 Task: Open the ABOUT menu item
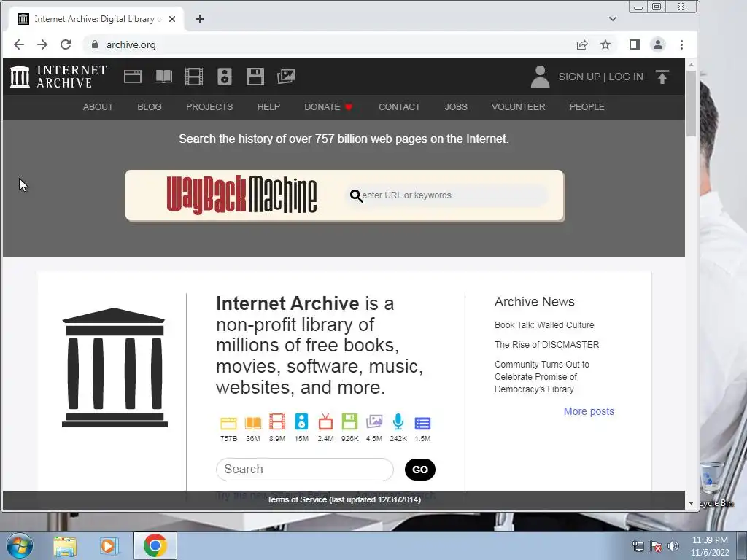tap(98, 107)
